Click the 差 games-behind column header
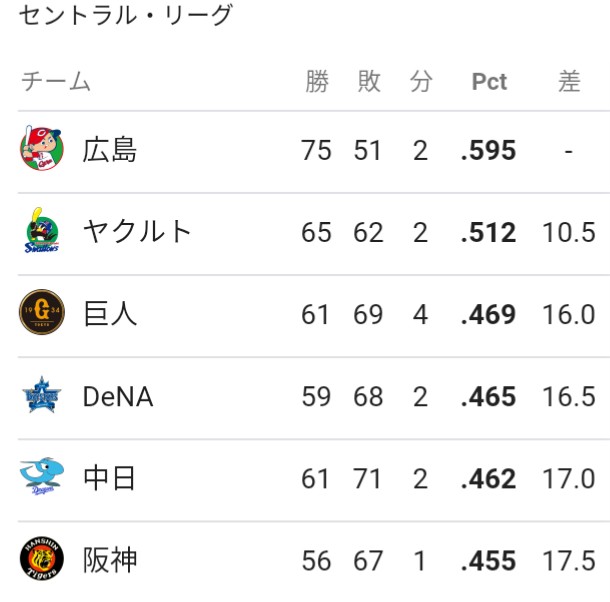The height and width of the screenshot is (602, 610). pos(569,81)
